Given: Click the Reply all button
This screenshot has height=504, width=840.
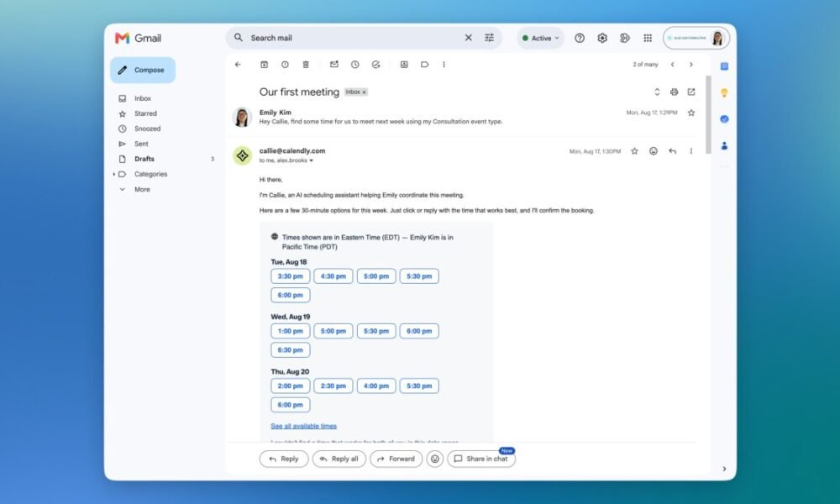Looking at the screenshot, I should click(339, 459).
